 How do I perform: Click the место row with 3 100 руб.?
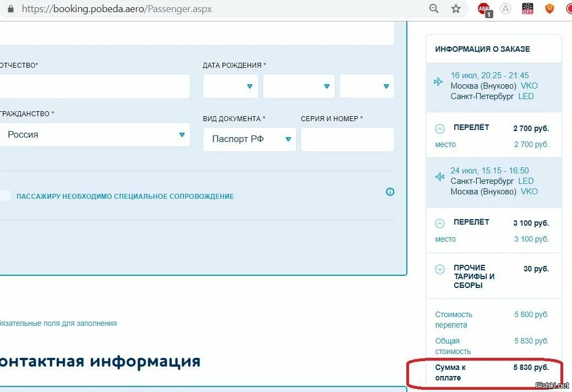492,239
